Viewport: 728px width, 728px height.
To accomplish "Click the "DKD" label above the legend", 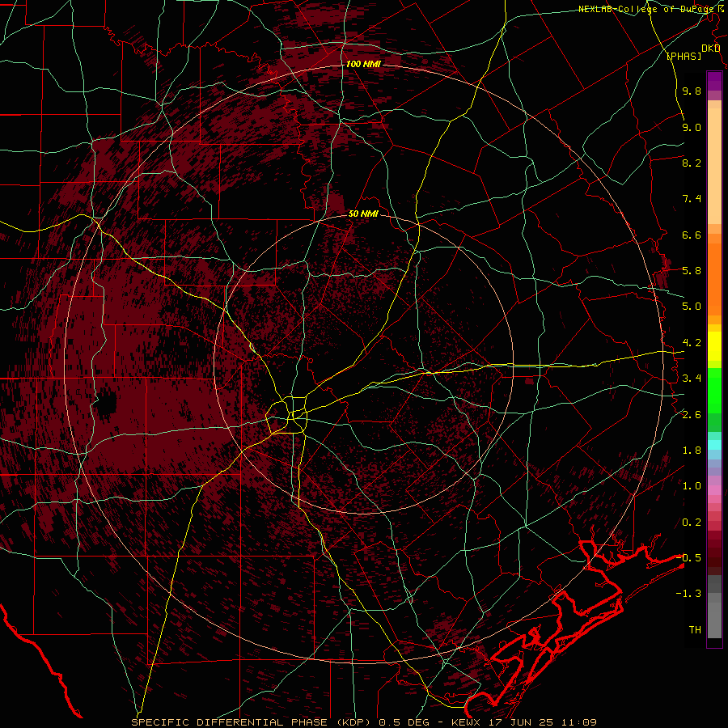I will click(x=711, y=49).
